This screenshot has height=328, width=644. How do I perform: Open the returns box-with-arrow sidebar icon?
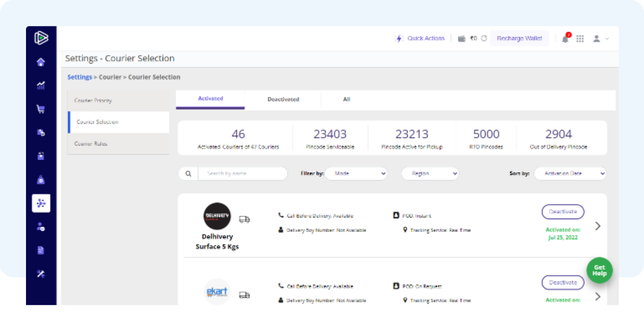point(41,133)
